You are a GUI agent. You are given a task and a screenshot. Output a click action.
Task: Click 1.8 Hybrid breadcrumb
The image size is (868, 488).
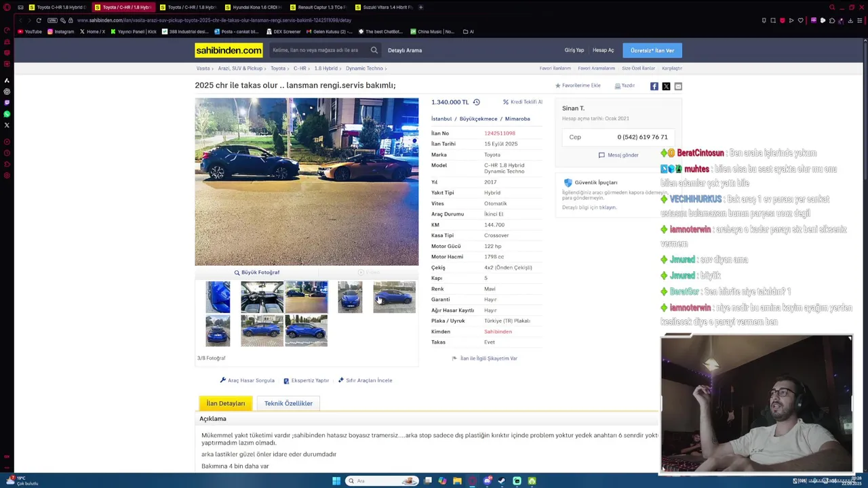pyautogui.click(x=326, y=68)
